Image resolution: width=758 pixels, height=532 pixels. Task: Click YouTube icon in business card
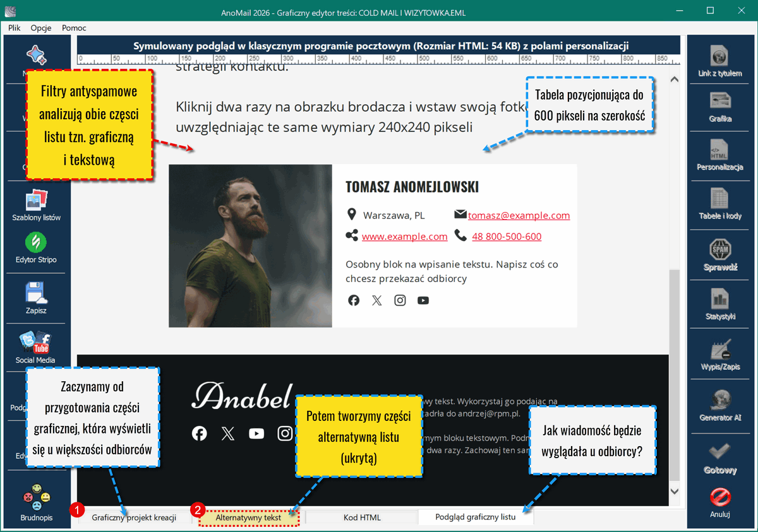[x=423, y=300]
